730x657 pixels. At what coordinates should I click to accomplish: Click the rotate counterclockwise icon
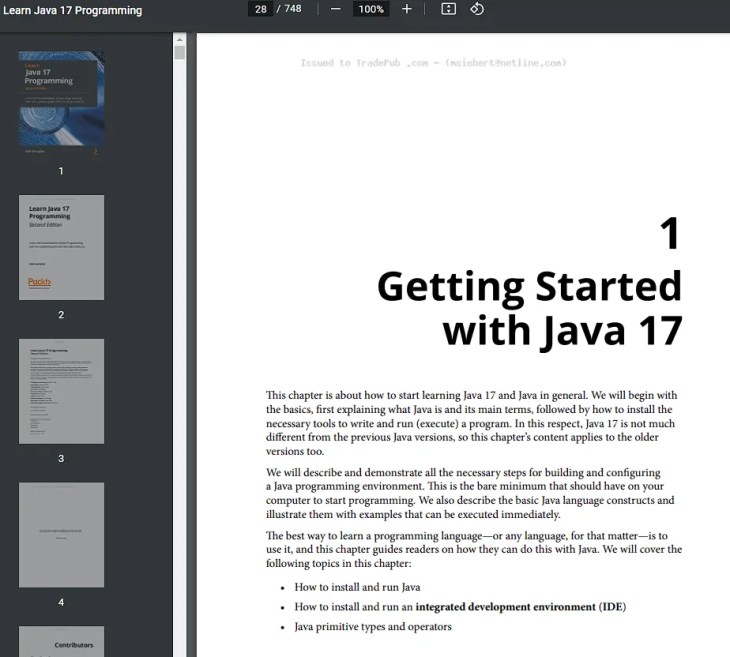coord(477,9)
